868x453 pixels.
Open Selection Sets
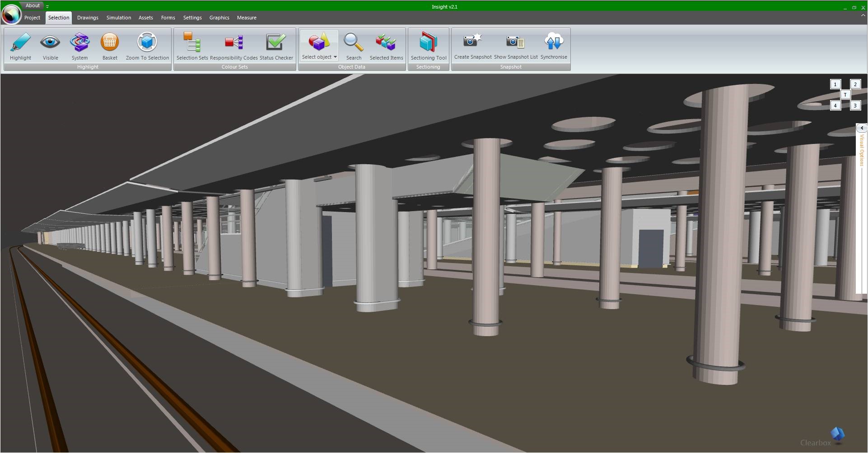click(192, 46)
